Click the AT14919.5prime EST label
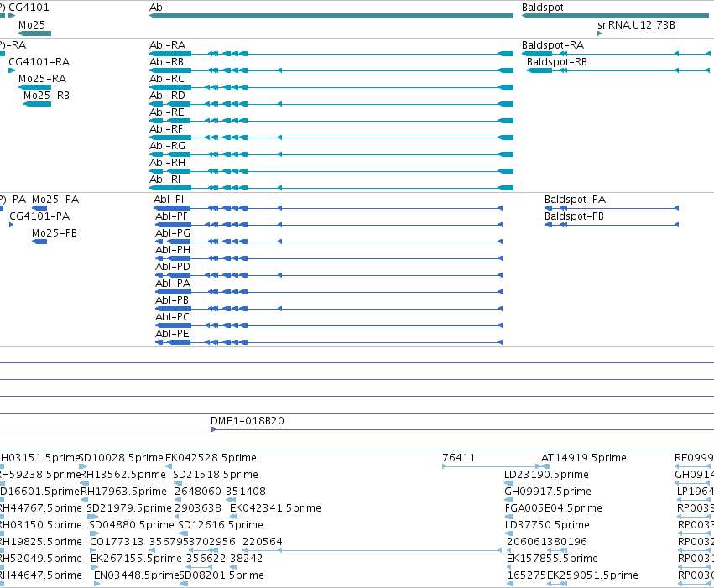 coord(584,458)
